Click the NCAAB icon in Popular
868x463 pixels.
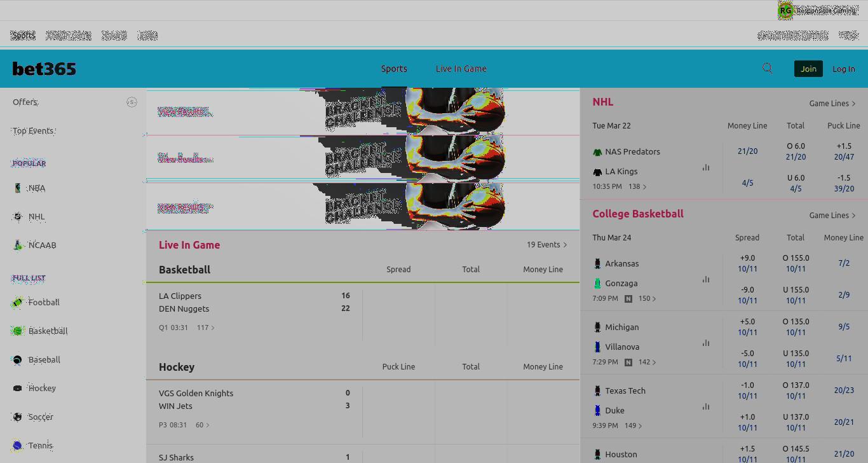coord(18,245)
